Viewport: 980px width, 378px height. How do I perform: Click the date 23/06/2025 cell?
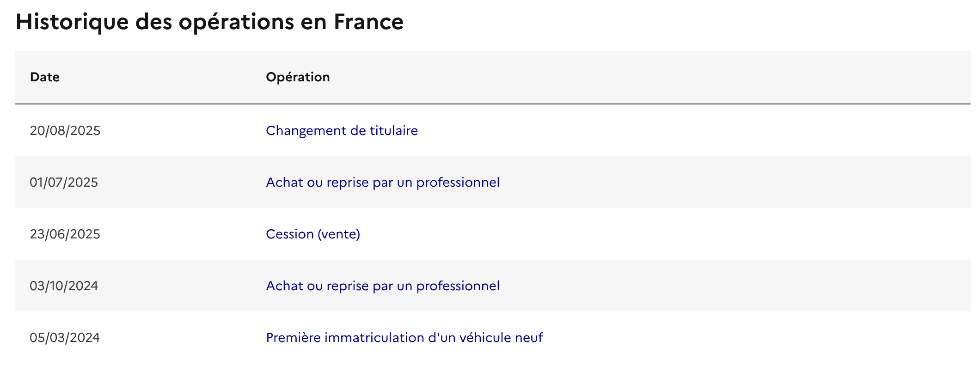65,234
